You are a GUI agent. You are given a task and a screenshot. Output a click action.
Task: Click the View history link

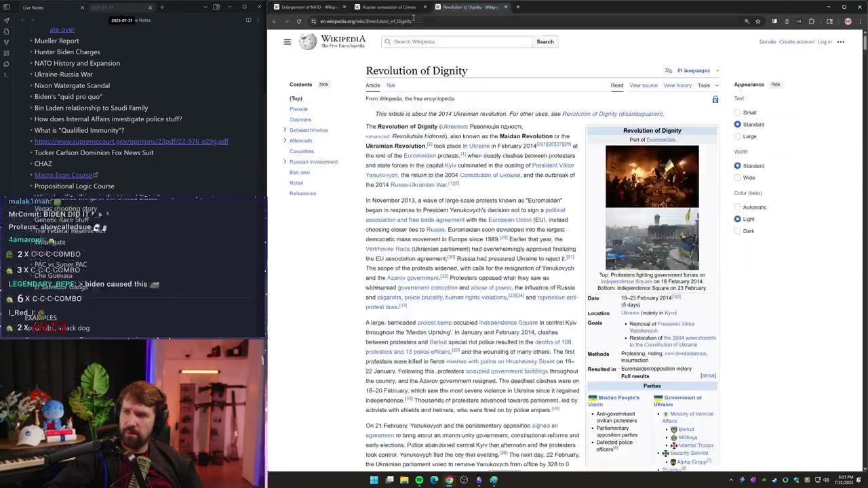coord(677,85)
